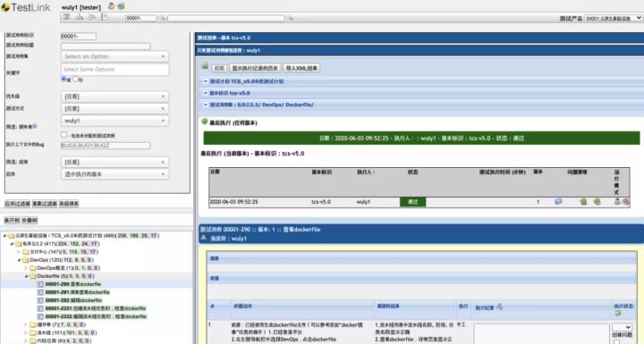Click the assigned-user icon in test case header

coord(203,238)
